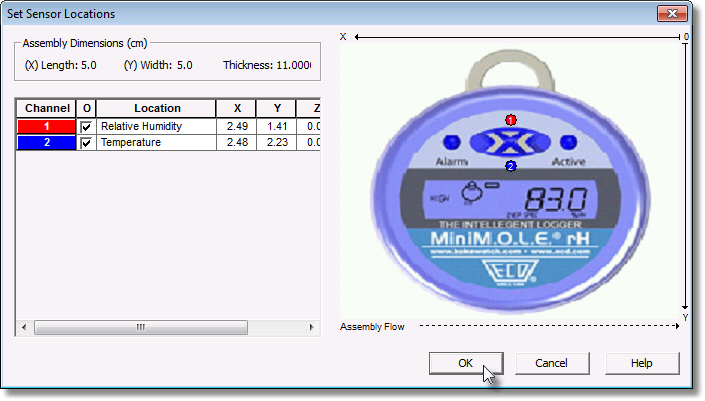Confirm with the OK button
This screenshot has height=401, width=705.
(x=466, y=363)
